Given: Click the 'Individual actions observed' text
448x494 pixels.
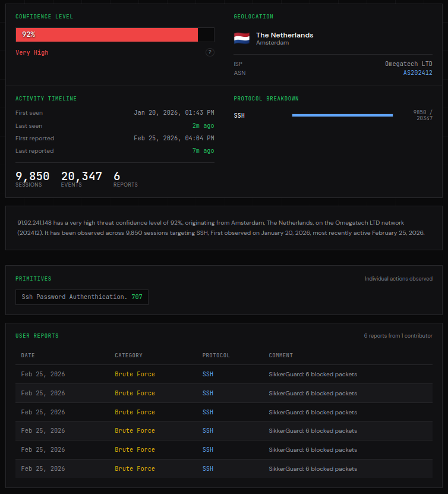Looking at the screenshot, I should click(x=399, y=279).
